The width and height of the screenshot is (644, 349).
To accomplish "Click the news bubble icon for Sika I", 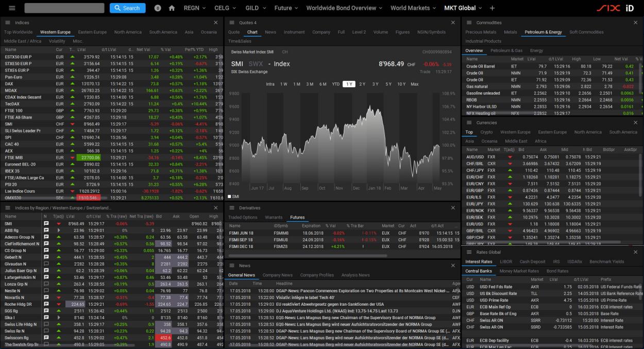I will (46, 318).
